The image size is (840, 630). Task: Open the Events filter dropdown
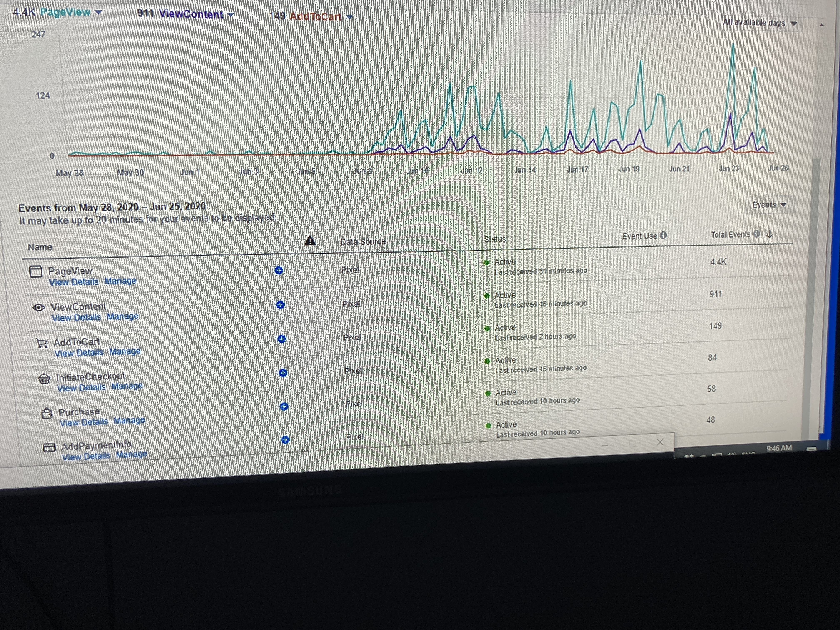[769, 205]
